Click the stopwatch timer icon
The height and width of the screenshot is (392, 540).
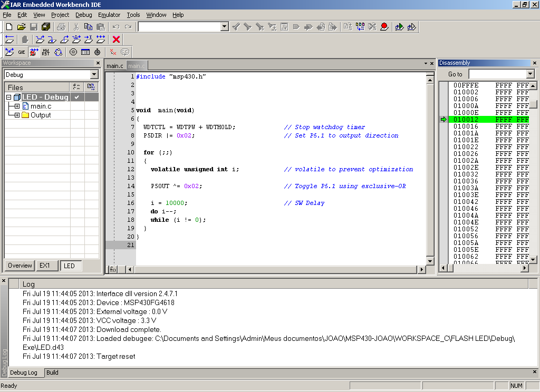coord(98,52)
